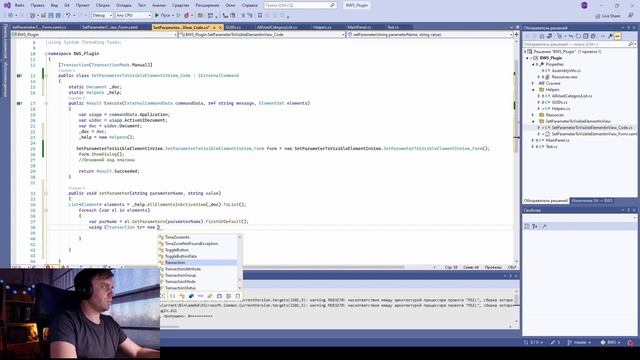Open the Сборка menu
The image size is (640, 360).
pos(103,5)
